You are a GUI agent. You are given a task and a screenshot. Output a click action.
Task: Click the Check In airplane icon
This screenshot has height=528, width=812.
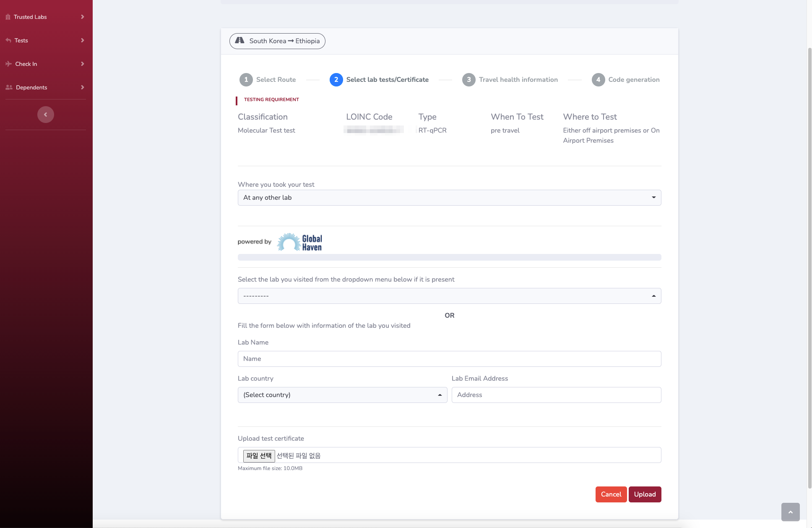(x=8, y=64)
